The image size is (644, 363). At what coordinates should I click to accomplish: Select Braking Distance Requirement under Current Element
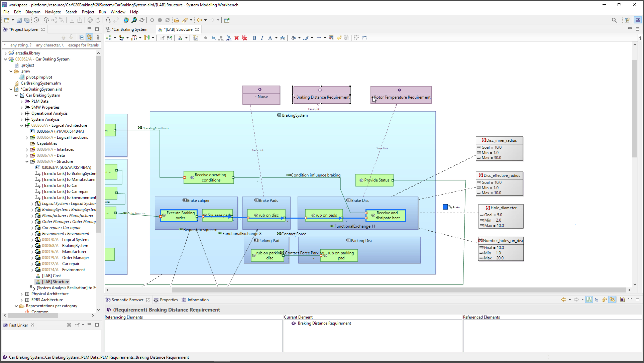pos(324,323)
